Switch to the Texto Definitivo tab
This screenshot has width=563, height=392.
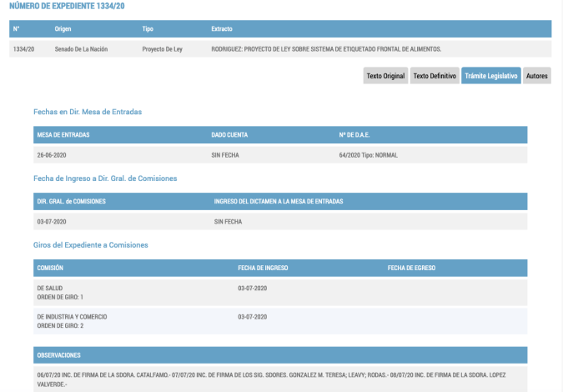pos(435,76)
